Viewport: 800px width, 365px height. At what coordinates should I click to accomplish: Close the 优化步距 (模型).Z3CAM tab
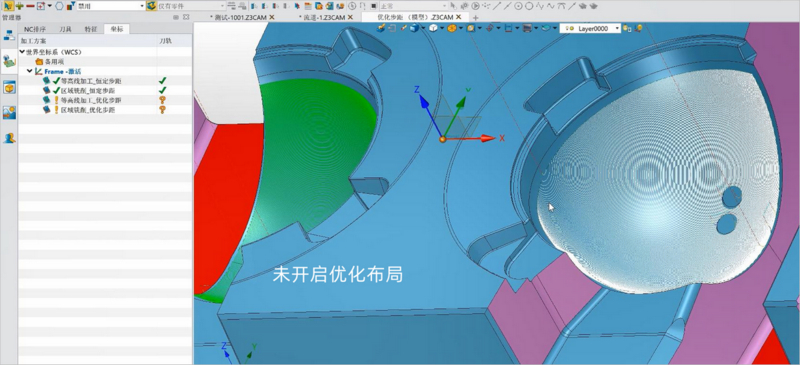click(459, 17)
